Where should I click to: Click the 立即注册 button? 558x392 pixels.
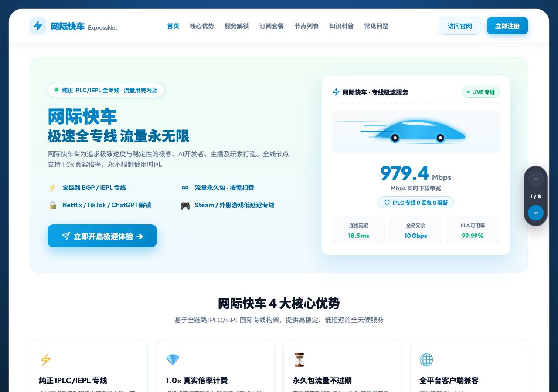(507, 26)
